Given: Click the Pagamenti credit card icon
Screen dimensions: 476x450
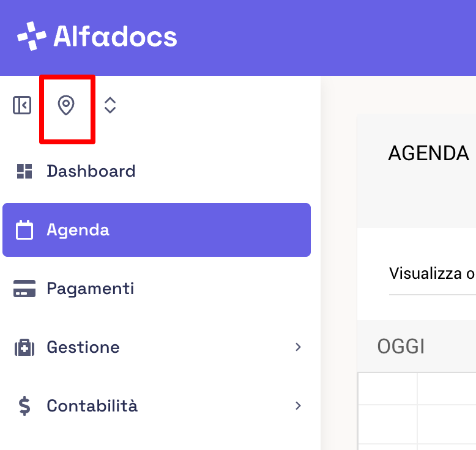Looking at the screenshot, I should pyautogui.click(x=24, y=289).
